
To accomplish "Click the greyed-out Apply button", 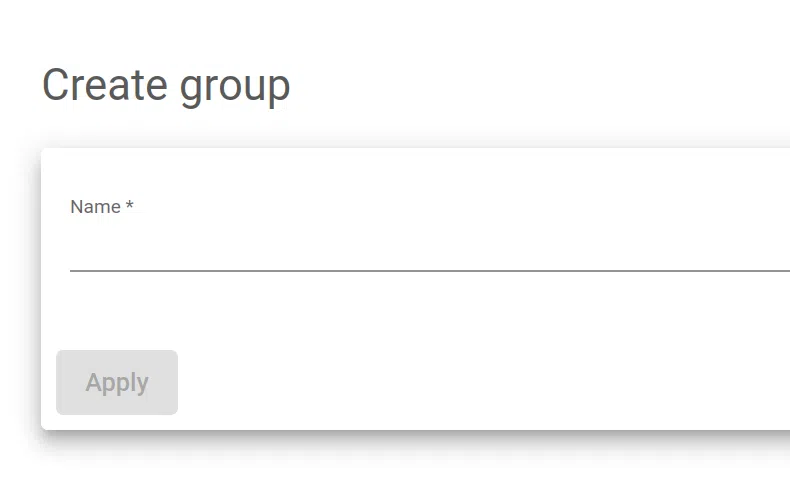I will [x=117, y=382].
